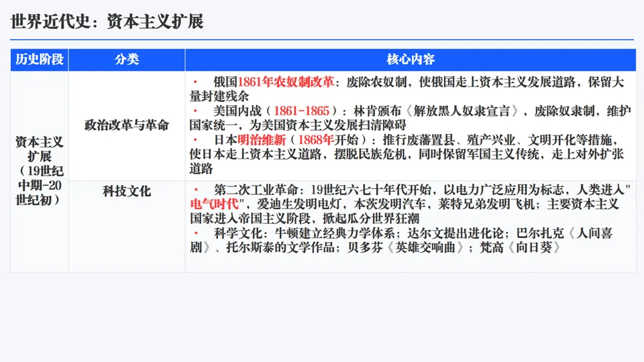This screenshot has width=644, height=362.
Task: Click the text 掀起瓜分世界狂潮
Action: (x=371, y=219)
